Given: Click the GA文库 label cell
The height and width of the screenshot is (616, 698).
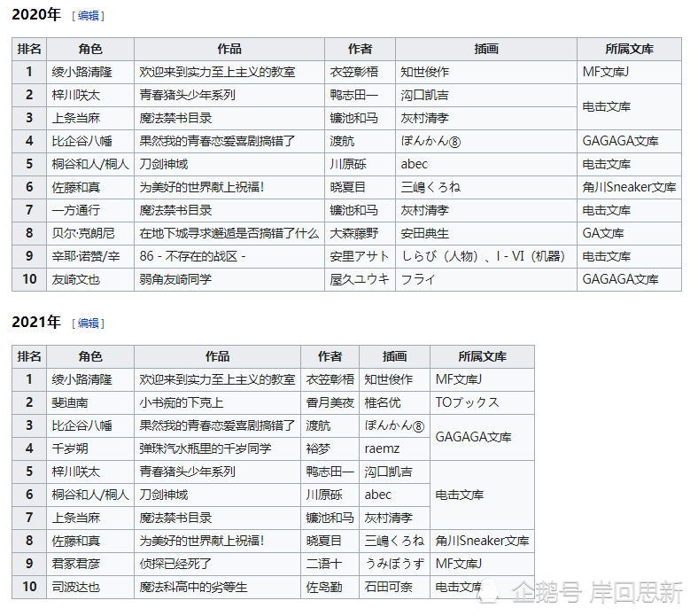Looking at the screenshot, I should tap(629, 233).
